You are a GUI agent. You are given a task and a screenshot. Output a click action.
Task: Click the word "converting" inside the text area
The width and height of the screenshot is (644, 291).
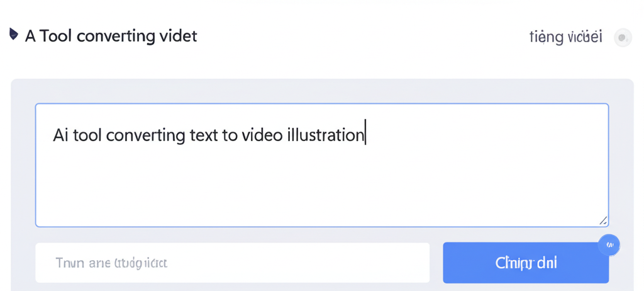tap(146, 135)
